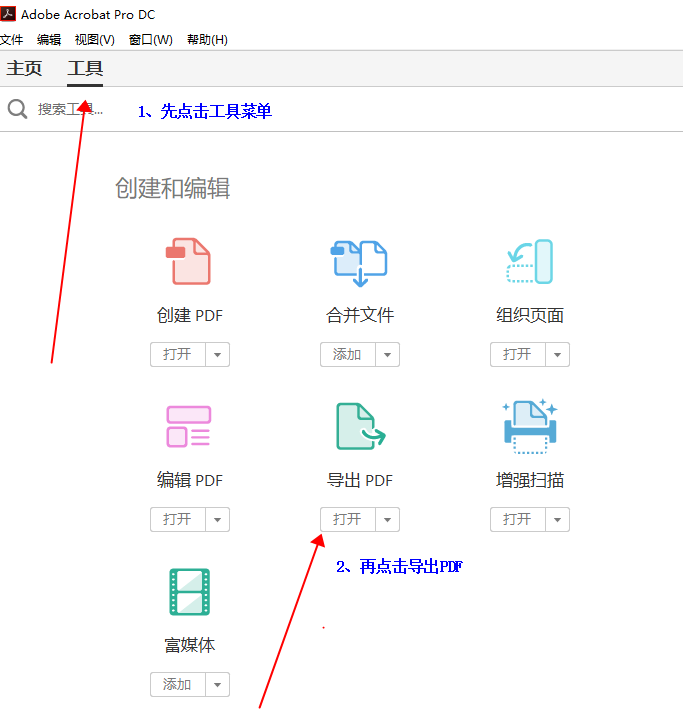Open the 编辑 menu

[x=49, y=40]
